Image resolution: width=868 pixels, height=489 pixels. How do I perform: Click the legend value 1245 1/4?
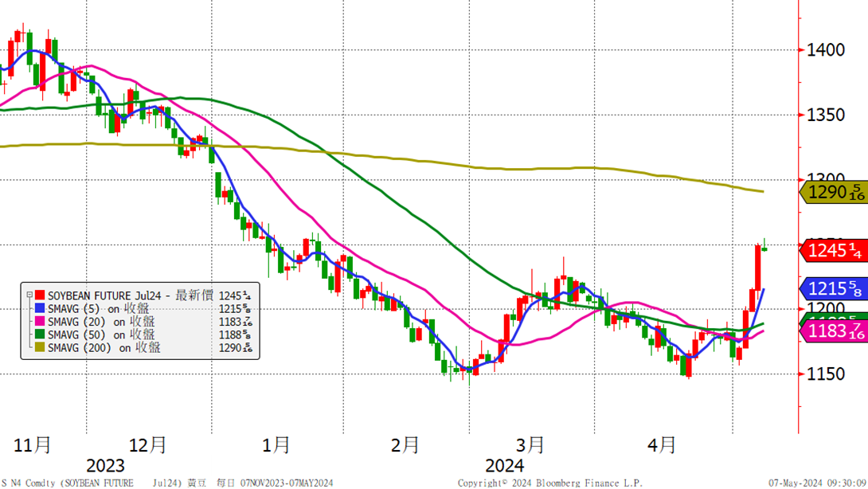click(235, 295)
